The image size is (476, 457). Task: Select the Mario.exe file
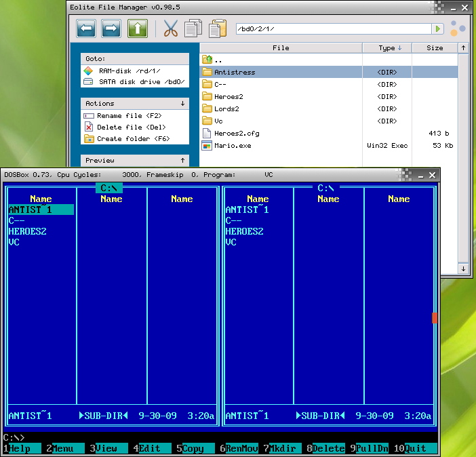tap(232, 146)
